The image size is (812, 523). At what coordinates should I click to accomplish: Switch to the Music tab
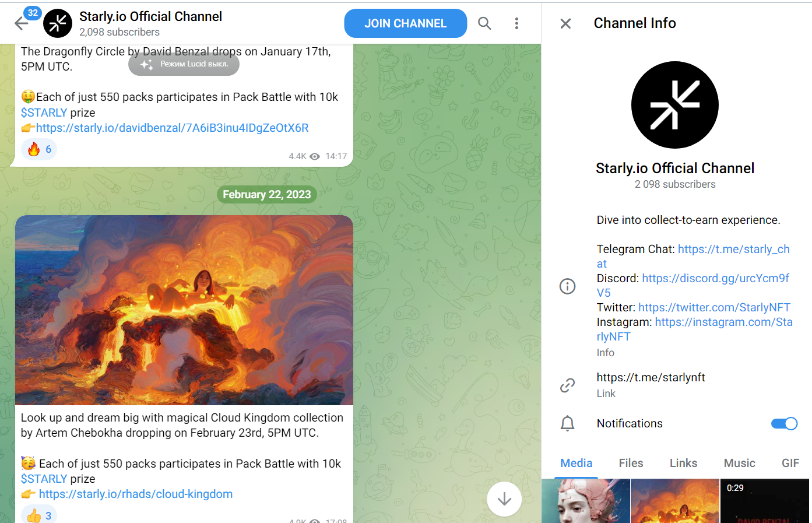[x=740, y=463]
